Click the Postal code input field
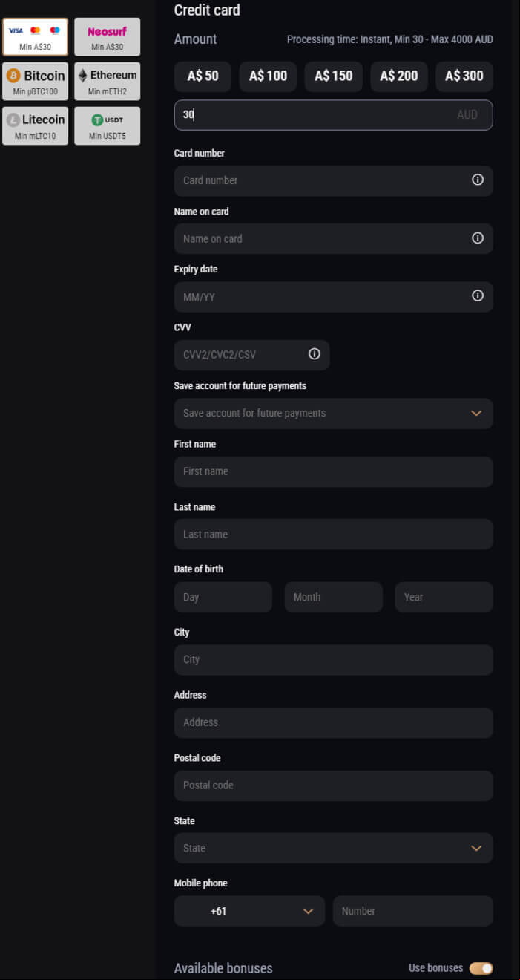Viewport: 520px width, 980px height. (333, 785)
